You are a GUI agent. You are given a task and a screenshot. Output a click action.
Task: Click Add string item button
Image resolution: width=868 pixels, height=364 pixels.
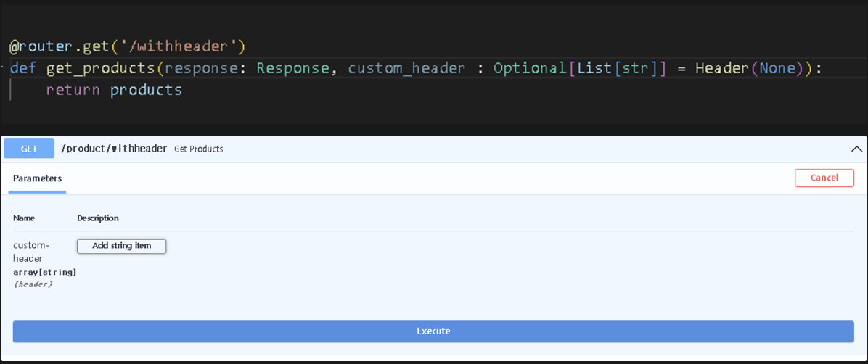[122, 246]
